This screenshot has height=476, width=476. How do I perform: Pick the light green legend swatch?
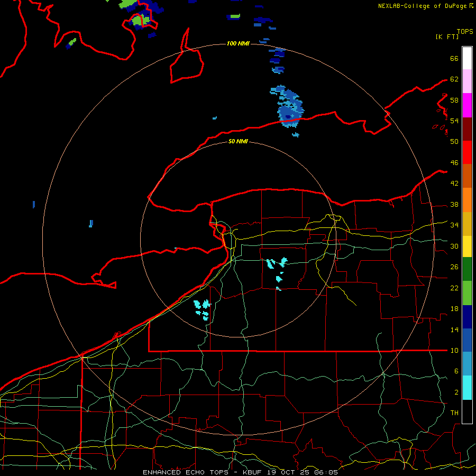tap(467, 293)
